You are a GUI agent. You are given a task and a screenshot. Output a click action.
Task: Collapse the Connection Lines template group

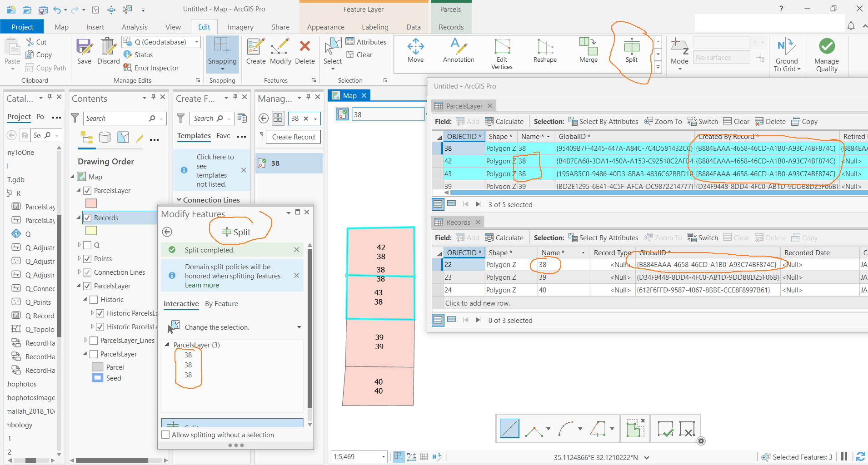[179, 200]
